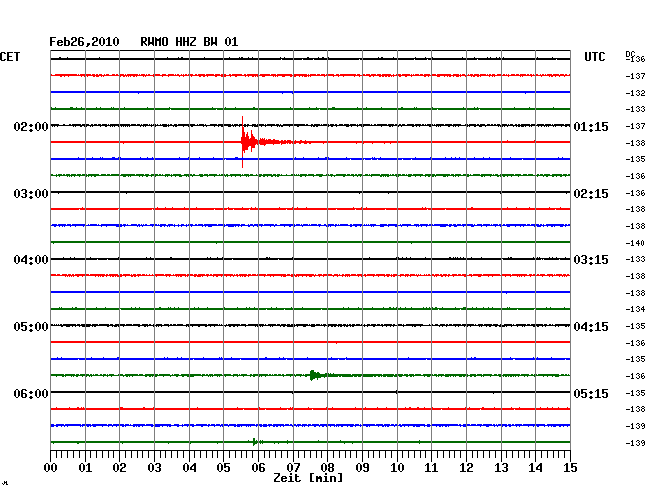Click the Zeit [min] axis title
The image size is (650, 494).
point(308,478)
